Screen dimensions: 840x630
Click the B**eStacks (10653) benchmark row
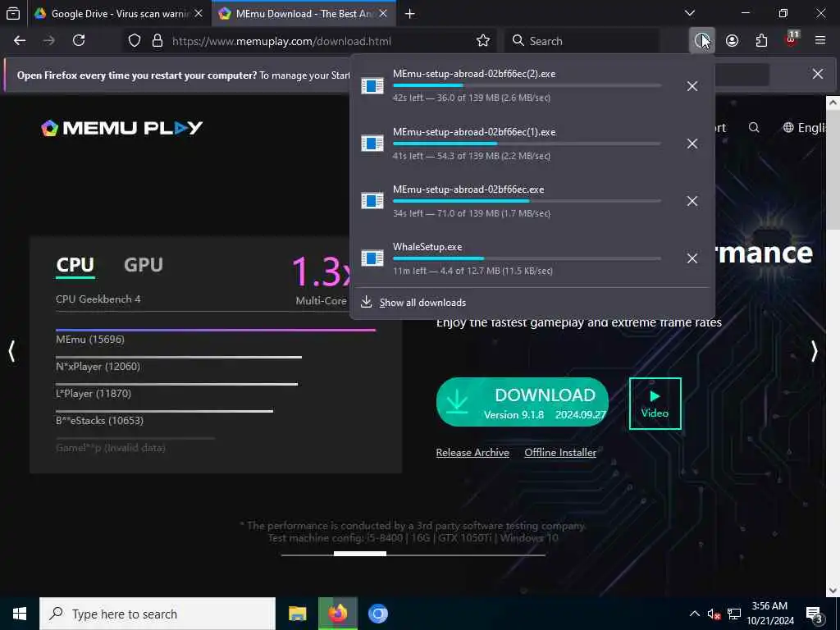click(x=164, y=418)
